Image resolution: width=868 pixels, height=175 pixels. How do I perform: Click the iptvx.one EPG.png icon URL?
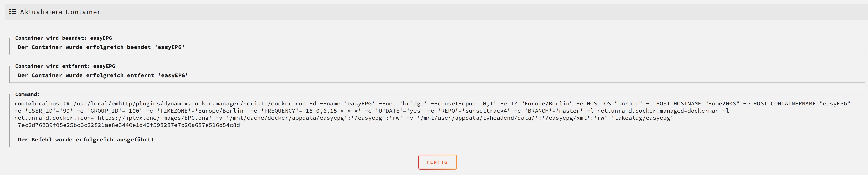pos(153,118)
